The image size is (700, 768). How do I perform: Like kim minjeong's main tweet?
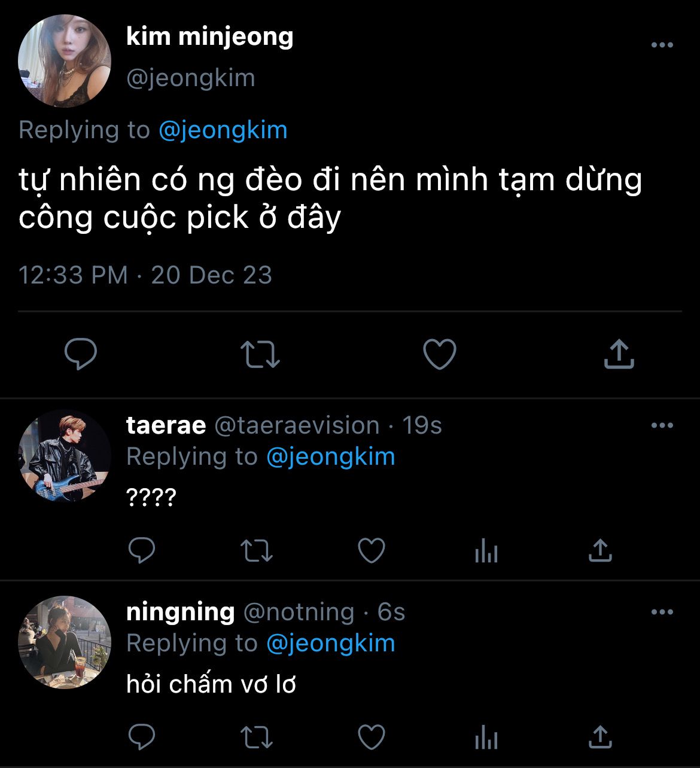tap(440, 354)
